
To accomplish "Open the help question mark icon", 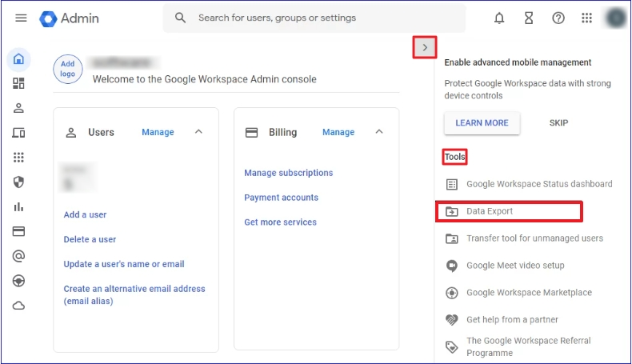I will tap(558, 18).
